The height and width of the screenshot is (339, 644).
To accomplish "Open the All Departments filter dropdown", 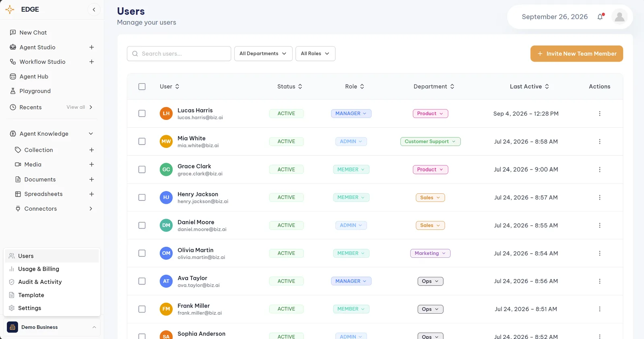I will coord(263,54).
